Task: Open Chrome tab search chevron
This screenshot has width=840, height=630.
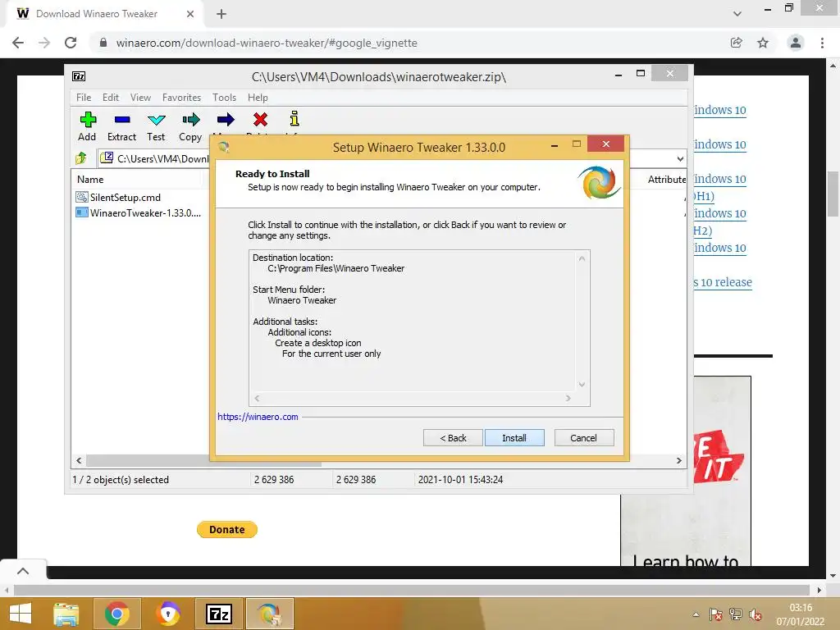Action: coord(737,14)
